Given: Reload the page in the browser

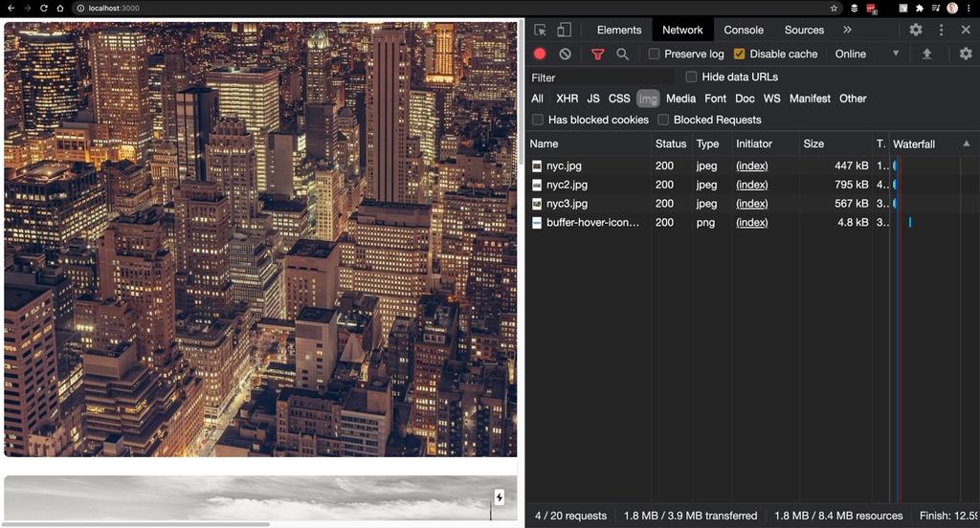Looking at the screenshot, I should (x=43, y=8).
